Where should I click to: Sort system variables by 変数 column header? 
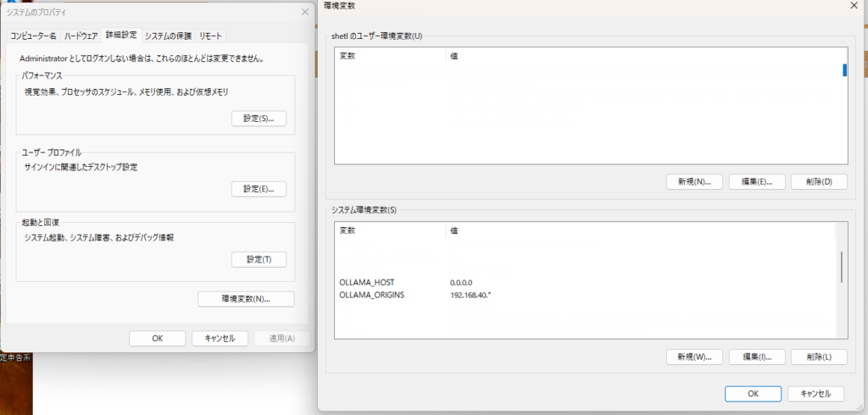(x=390, y=230)
